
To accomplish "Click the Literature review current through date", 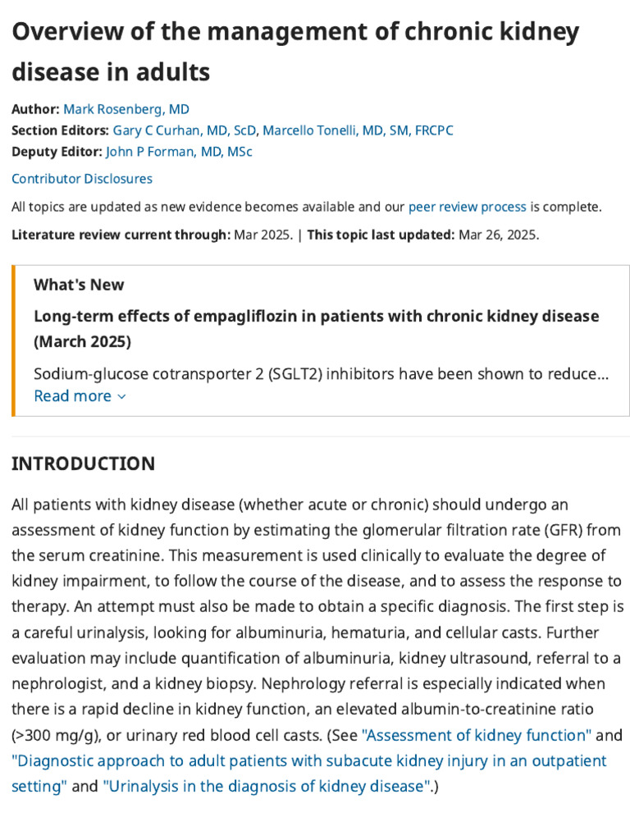I will coord(261,235).
